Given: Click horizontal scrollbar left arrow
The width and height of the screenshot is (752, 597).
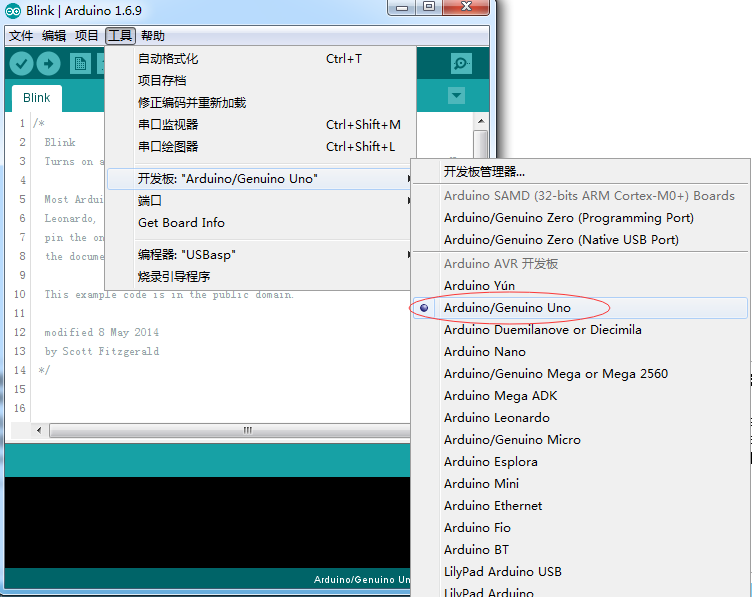Looking at the screenshot, I should (x=39, y=430).
